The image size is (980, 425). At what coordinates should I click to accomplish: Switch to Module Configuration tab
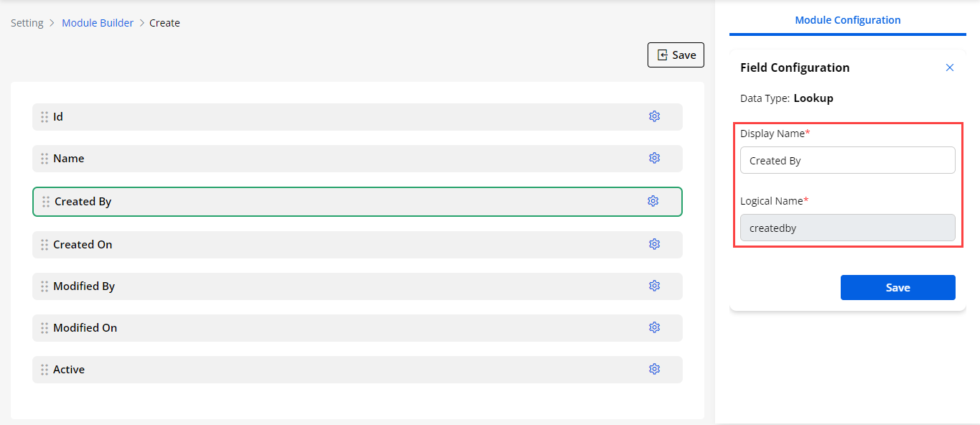(x=847, y=20)
